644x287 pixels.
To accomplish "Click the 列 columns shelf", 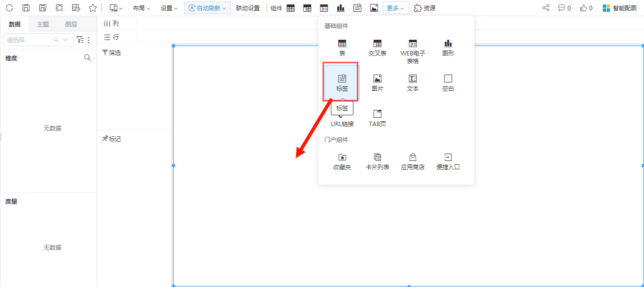I will coord(111,24).
